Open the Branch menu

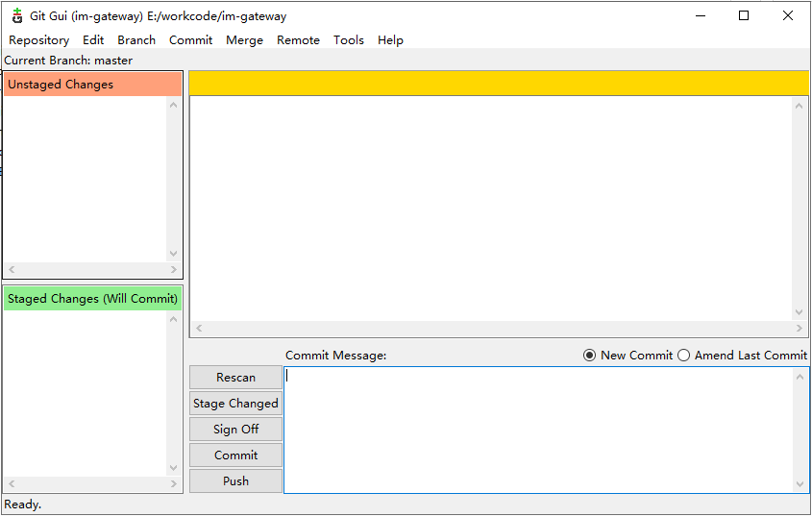(136, 40)
